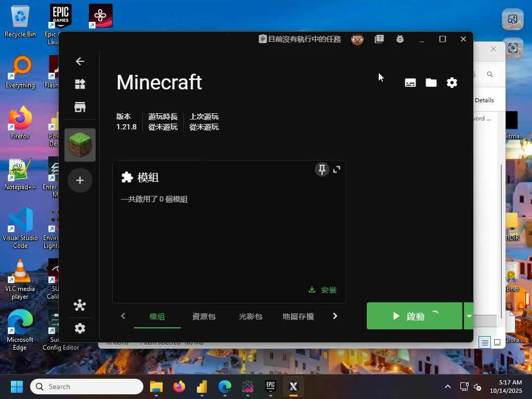Open the store icon in sidebar
532x399 pixels.
click(x=80, y=107)
